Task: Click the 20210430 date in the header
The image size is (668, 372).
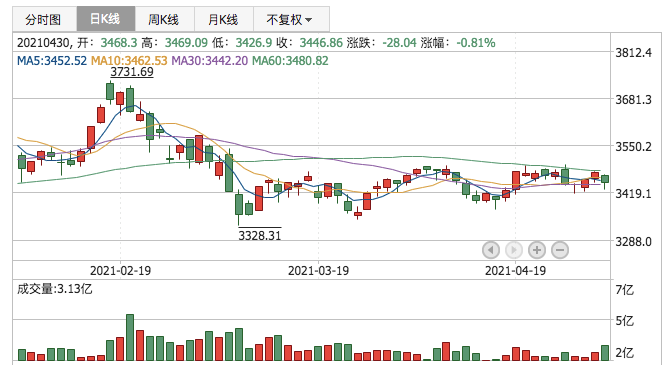Action: [43, 43]
